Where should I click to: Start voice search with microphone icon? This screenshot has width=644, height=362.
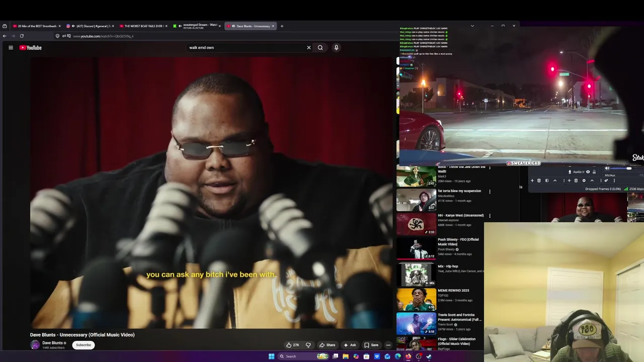[336, 48]
